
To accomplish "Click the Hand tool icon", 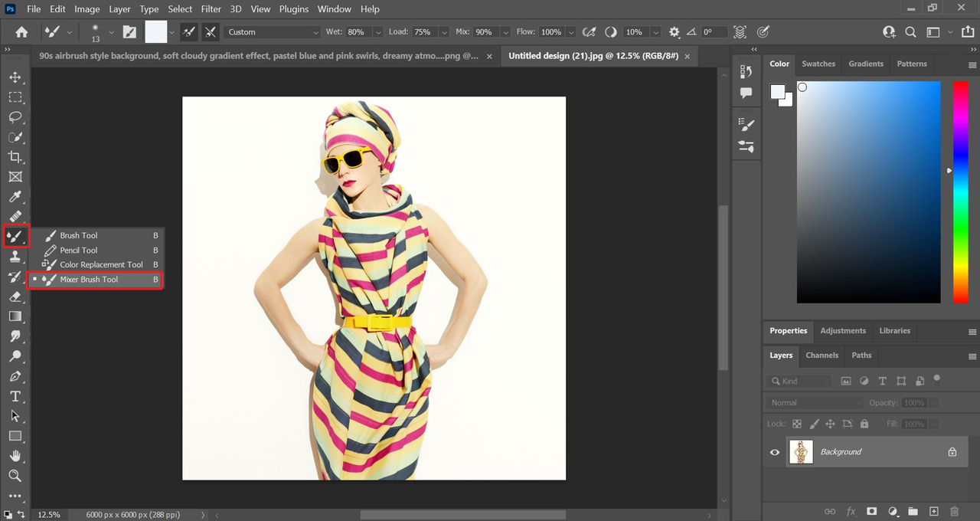I will (15, 456).
